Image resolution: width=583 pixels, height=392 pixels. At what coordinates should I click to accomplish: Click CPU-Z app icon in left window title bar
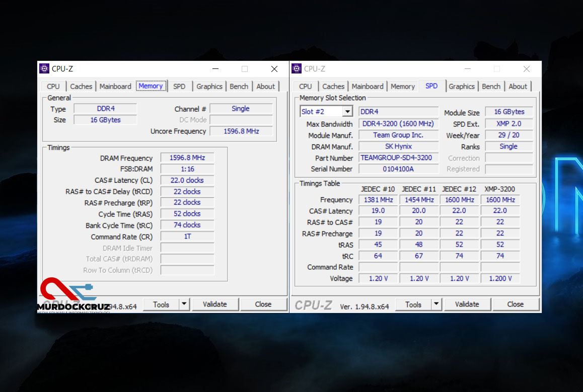click(44, 69)
